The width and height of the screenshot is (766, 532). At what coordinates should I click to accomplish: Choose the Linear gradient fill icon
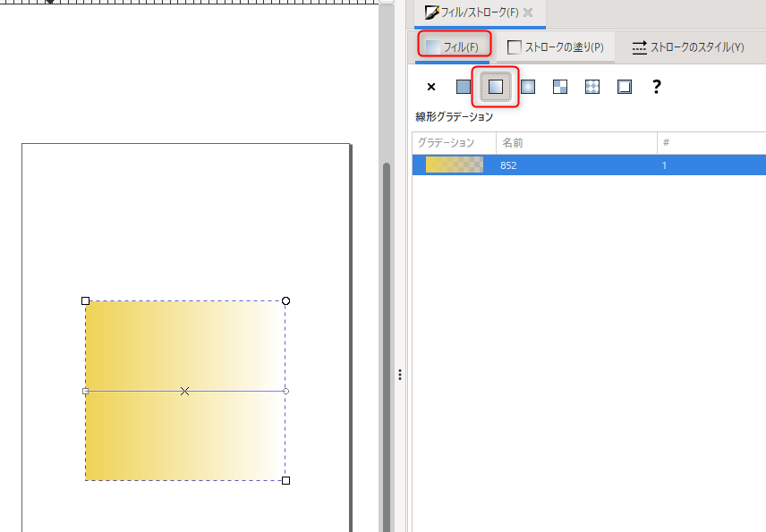[x=496, y=87]
